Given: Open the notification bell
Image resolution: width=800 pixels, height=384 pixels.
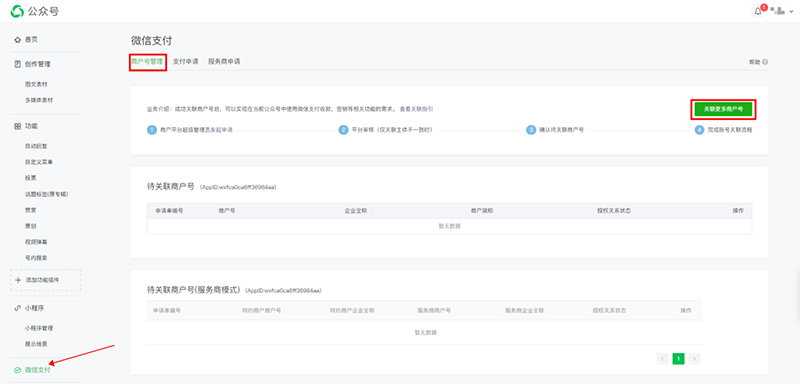Looking at the screenshot, I should pyautogui.click(x=758, y=11).
